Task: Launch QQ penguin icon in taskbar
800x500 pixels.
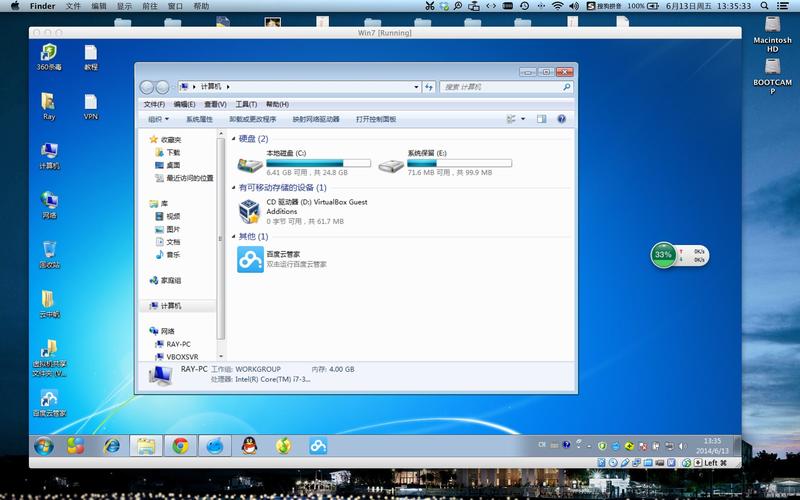Action: pyautogui.click(x=249, y=446)
